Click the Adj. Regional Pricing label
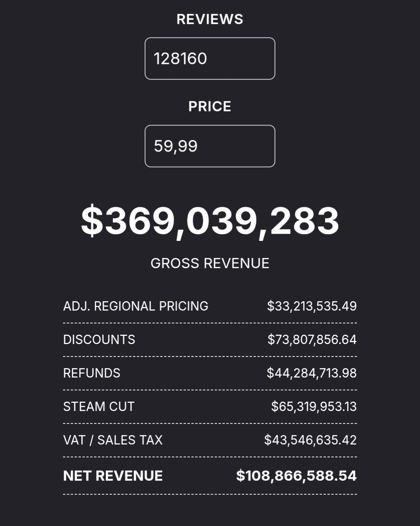Screen dimensions: 420x526 (135, 306)
